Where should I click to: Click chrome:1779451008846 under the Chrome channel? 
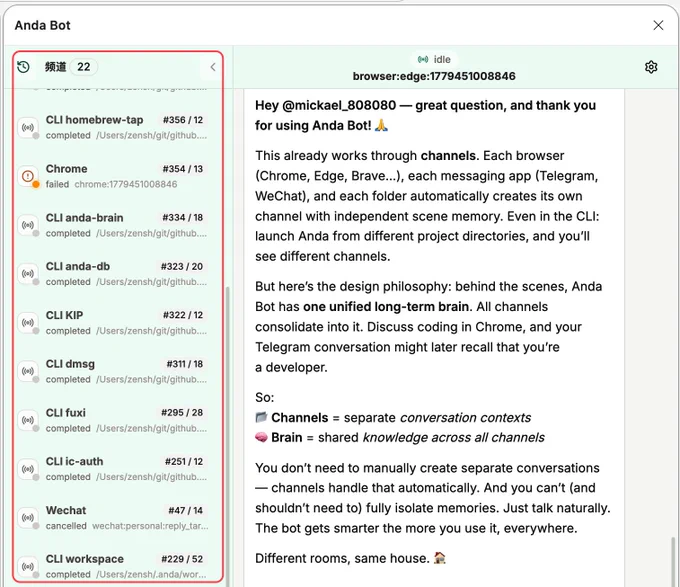pos(126,184)
